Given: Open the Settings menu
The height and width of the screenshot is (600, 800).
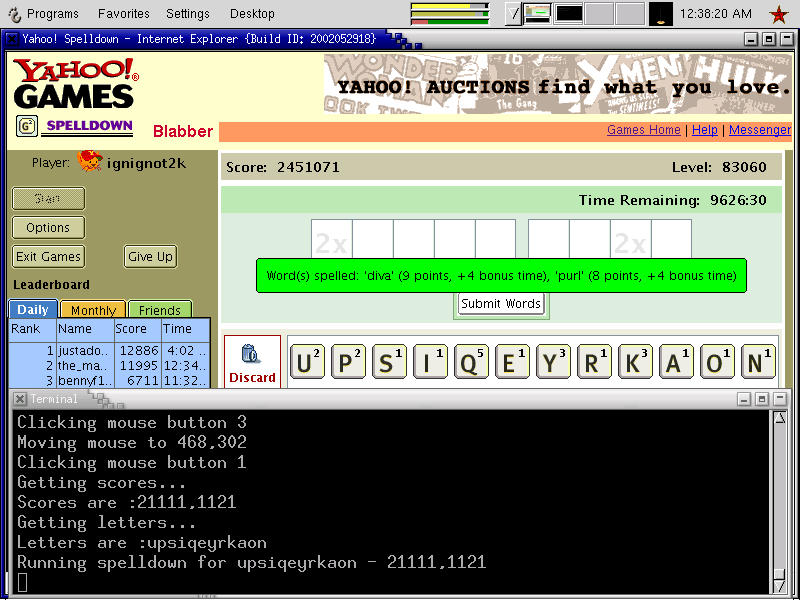Looking at the screenshot, I should (188, 14).
